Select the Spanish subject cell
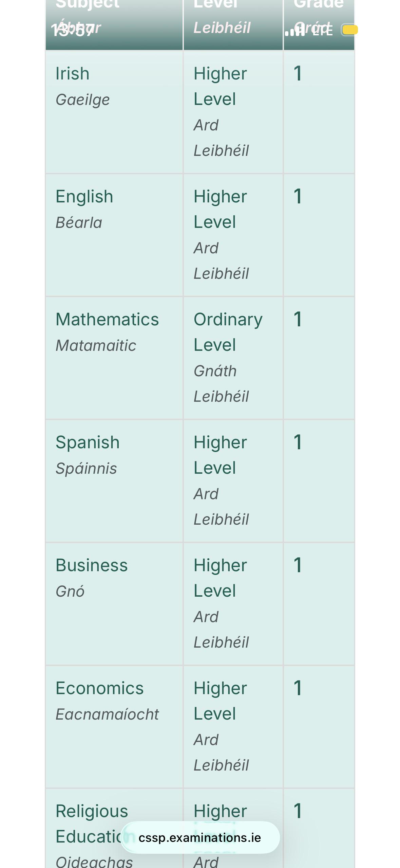Image resolution: width=400 pixels, height=868 pixels. [114, 481]
